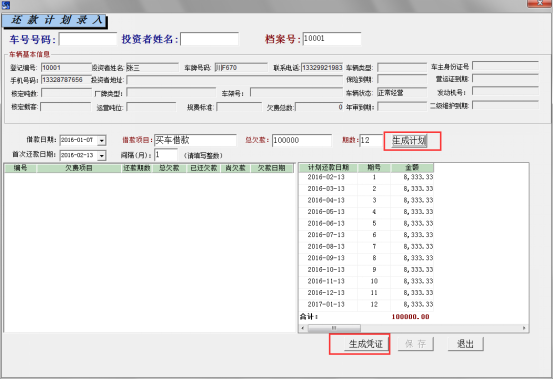This screenshot has width=553, height=380.
Task: Close the window with the red X
Action: pos(539,3)
